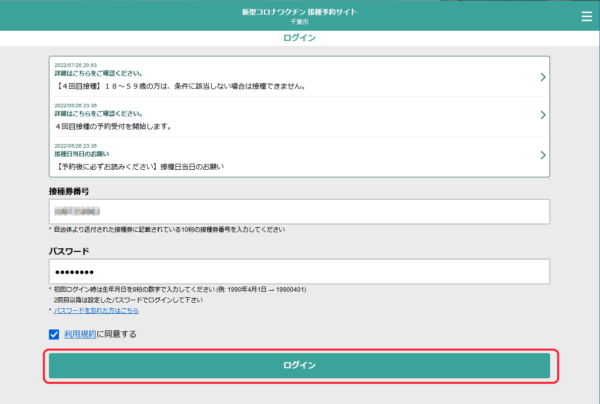Focus the 接種券番号 input field
This screenshot has width=600, height=404.
click(x=299, y=212)
